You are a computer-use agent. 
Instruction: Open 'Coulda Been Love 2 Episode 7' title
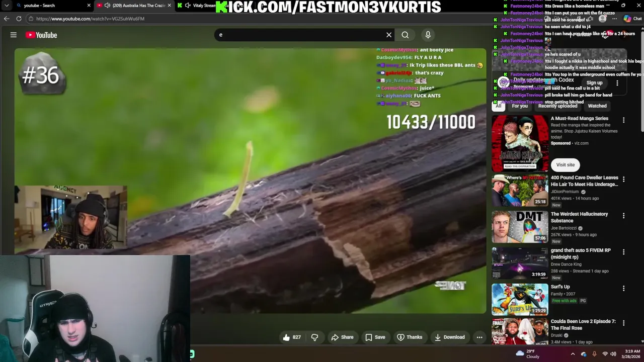[583, 325]
